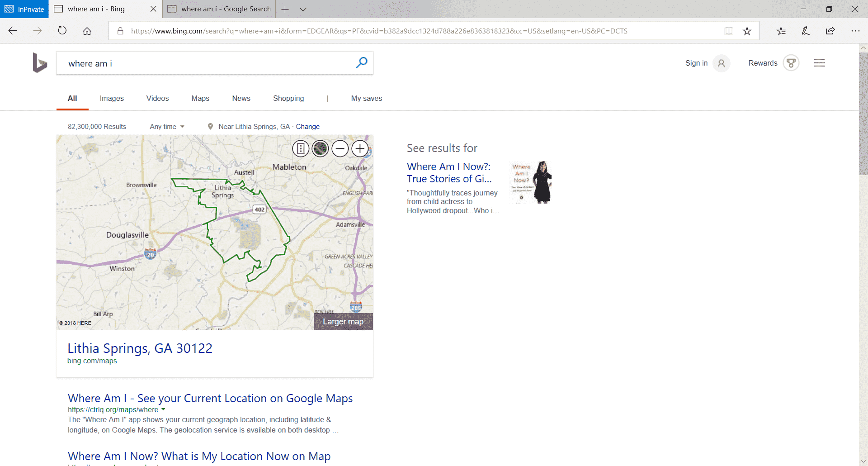
Task: Open Where Am I Google Maps result
Action: pyautogui.click(x=210, y=398)
